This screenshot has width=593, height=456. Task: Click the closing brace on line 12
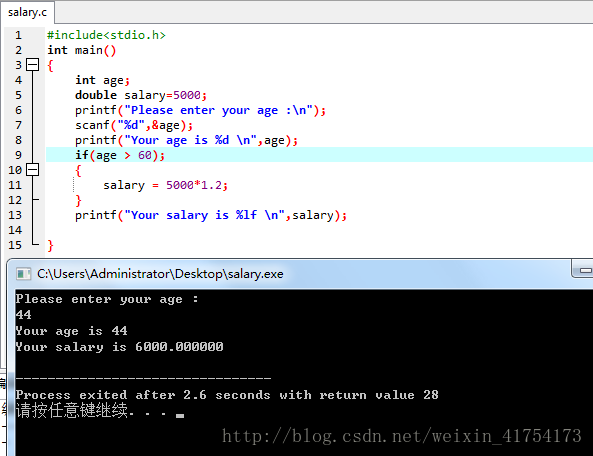78,200
